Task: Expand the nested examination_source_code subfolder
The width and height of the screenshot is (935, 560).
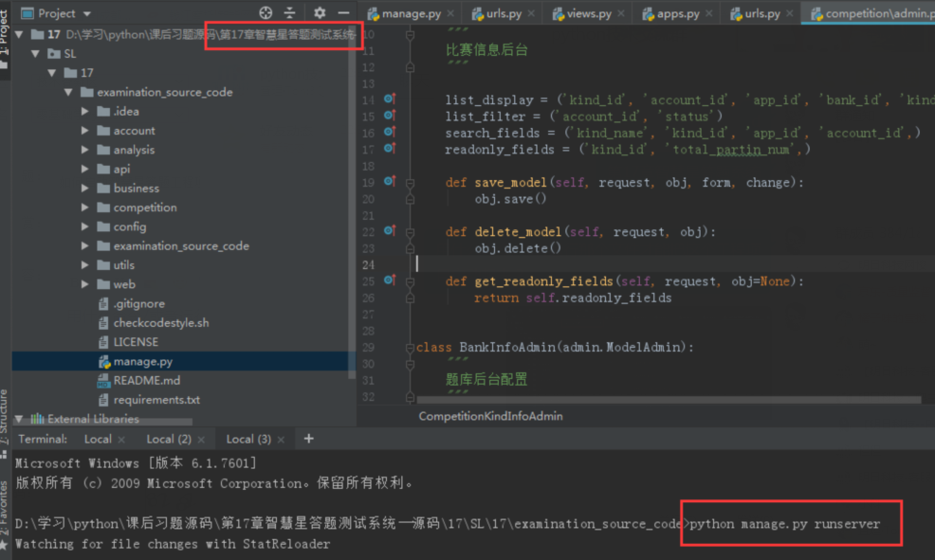Action: (x=84, y=246)
